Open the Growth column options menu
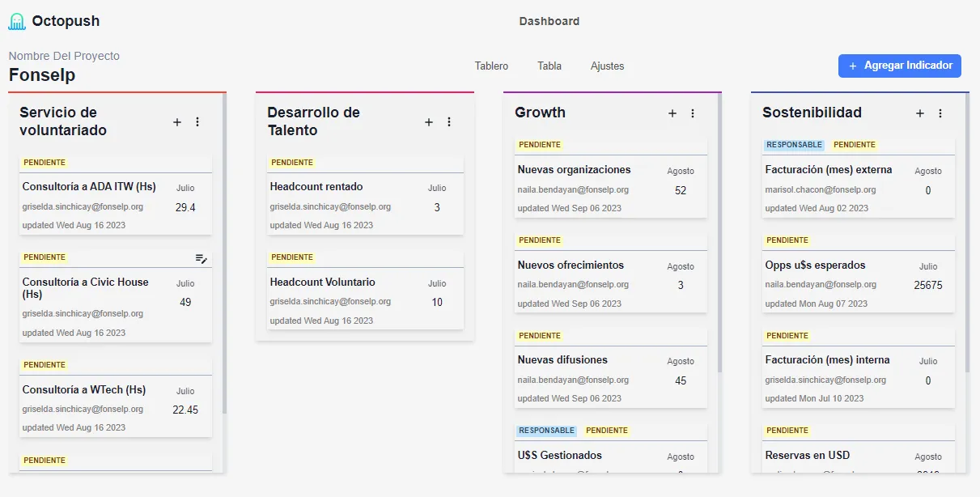 (x=693, y=113)
